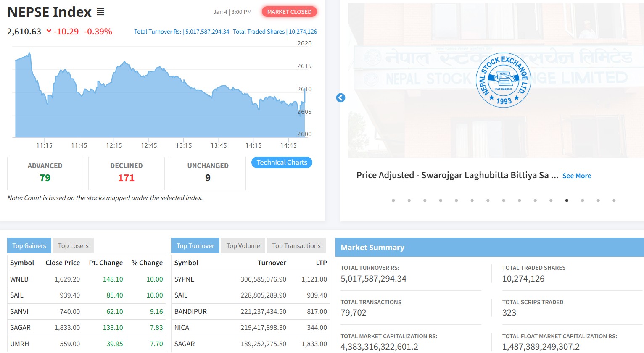
Task: Click the Advanced 79 count box
Action: (45, 173)
